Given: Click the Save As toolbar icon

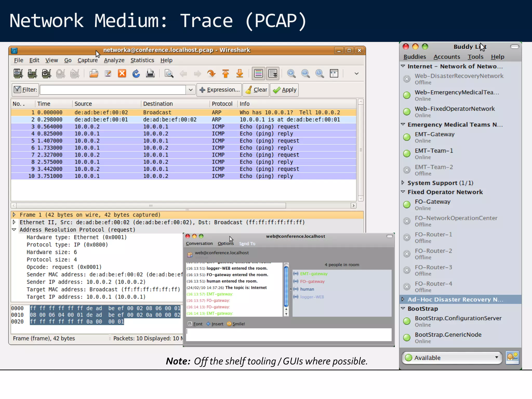Looking at the screenshot, I should tap(108, 74).
